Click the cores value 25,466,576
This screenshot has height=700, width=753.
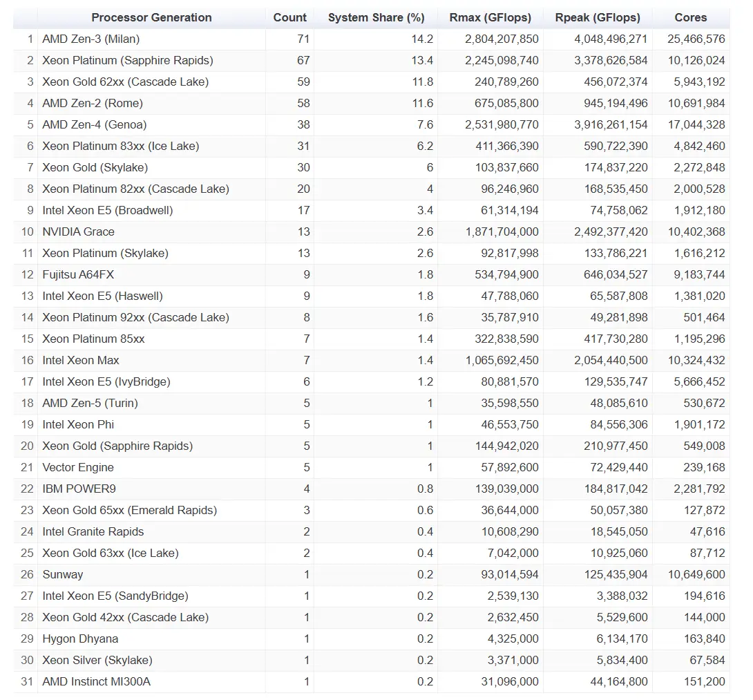tap(696, 39)
